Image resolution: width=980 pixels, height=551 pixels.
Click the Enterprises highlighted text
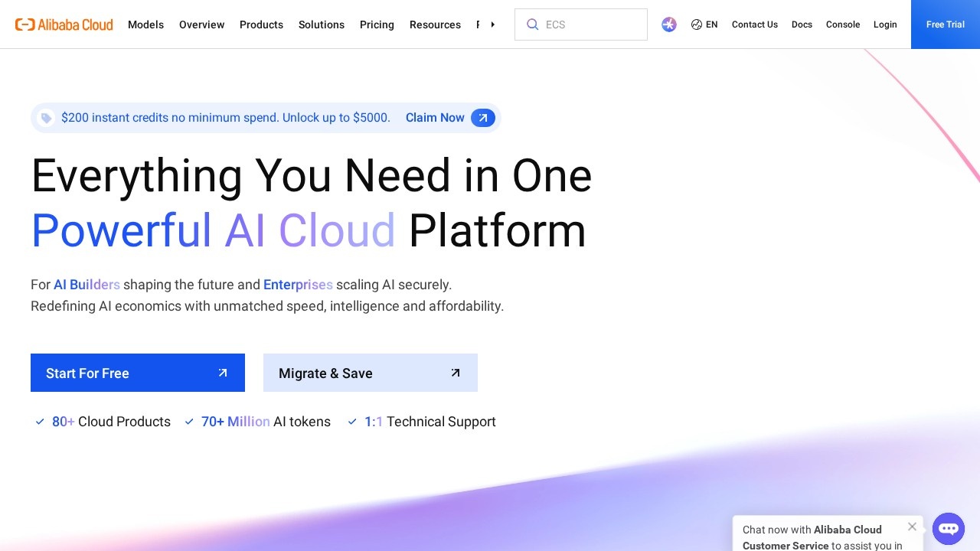(x=298, y=285)
